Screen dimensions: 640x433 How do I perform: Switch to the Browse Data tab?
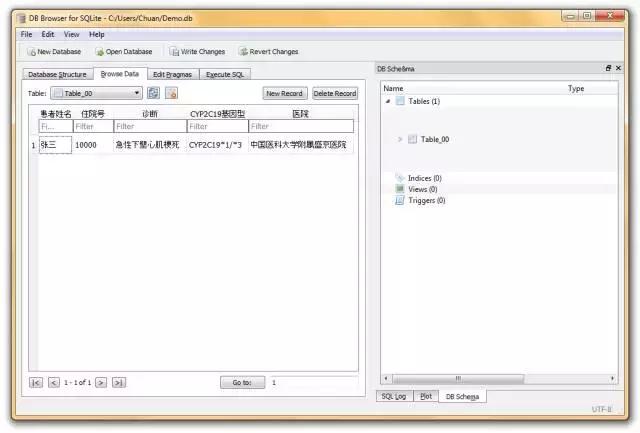click(x=120, y=73)
